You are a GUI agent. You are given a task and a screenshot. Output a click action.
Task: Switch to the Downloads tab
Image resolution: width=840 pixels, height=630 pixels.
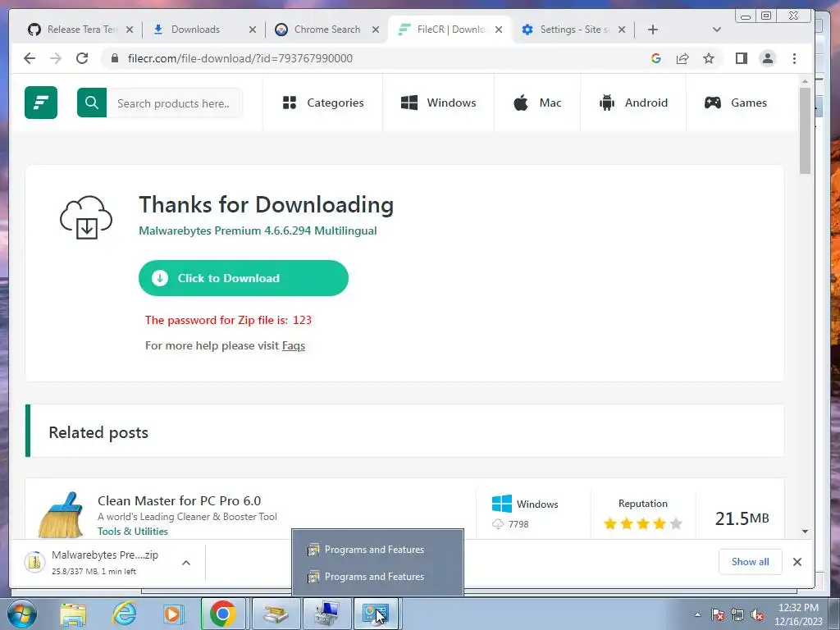point(195,30)
